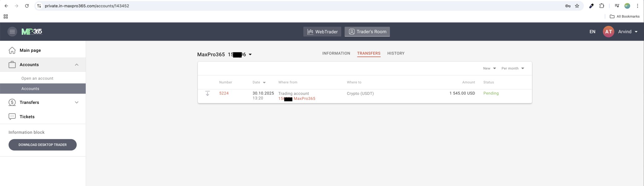
Task: Toggle the sidebar with the hamburger icon
Action: click(12, 32)
